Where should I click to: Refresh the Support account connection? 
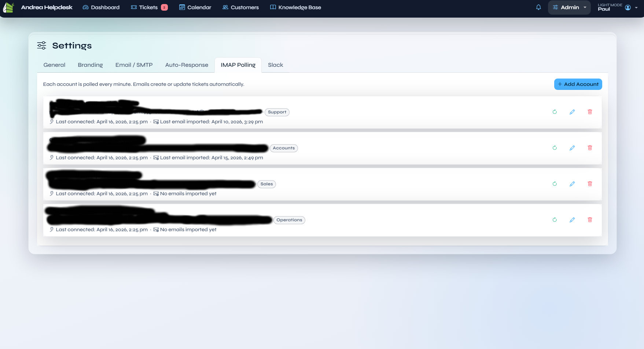tap(555, 112)
